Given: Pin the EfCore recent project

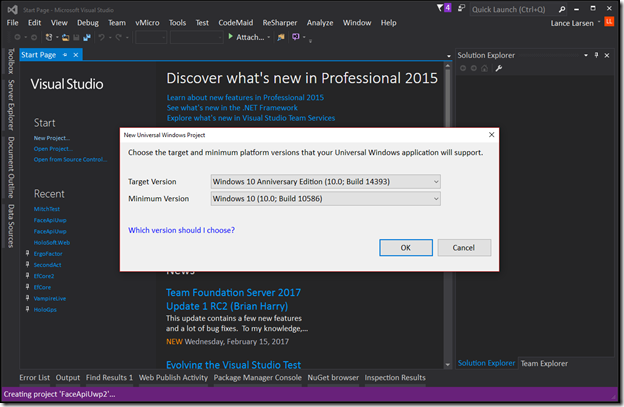Looking at the screenshot, I should [27, 286].
